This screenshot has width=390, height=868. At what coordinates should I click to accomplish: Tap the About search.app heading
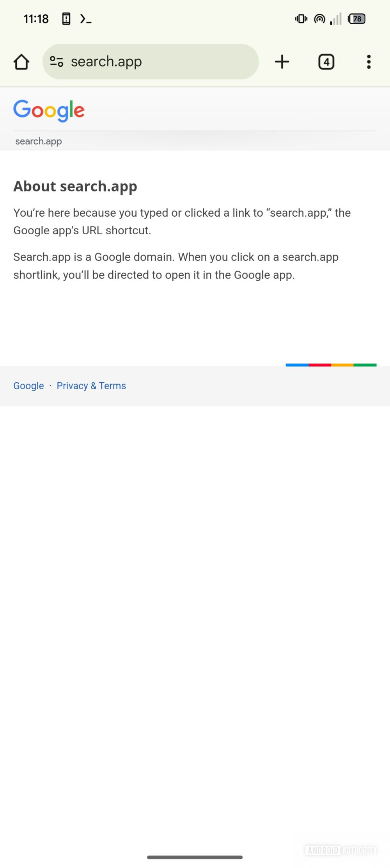(75, 186)
